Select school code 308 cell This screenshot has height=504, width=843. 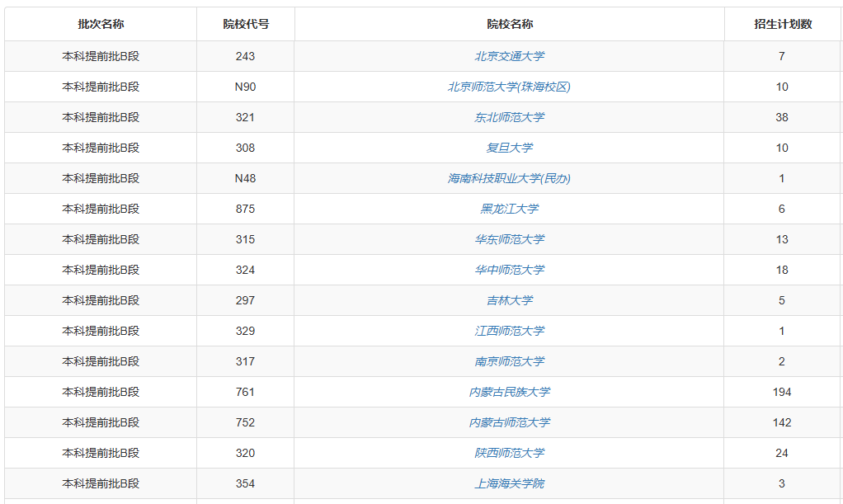(245, 148)
